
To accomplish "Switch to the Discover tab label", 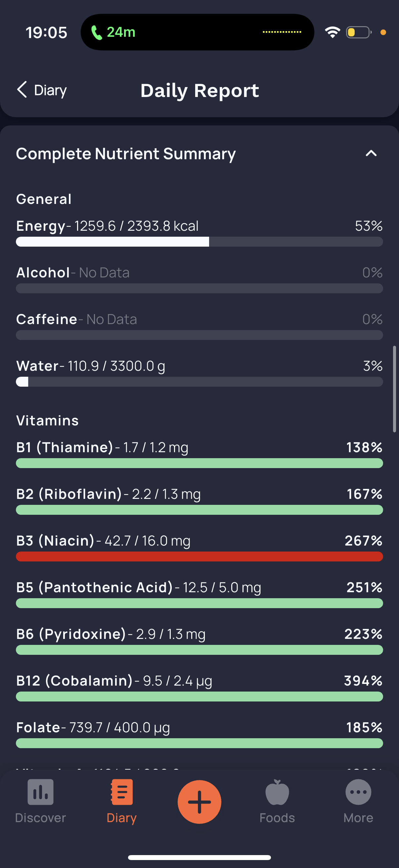I will [40, 818].
